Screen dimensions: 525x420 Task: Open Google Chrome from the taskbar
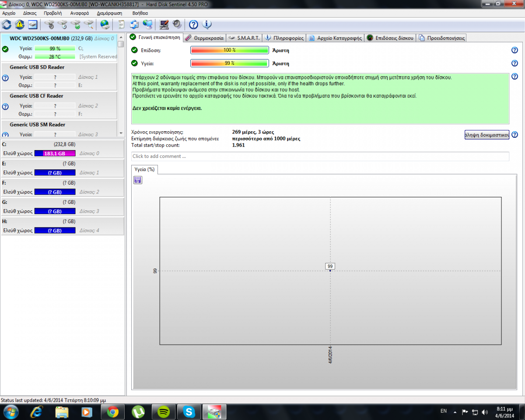pyautogui.click(x=113, y=412)
